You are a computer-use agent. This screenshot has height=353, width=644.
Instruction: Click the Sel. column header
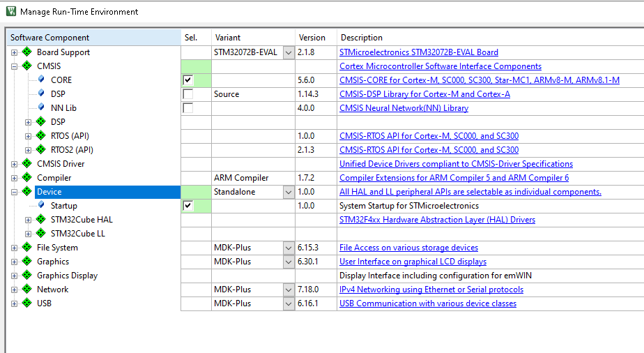[197, 38]
